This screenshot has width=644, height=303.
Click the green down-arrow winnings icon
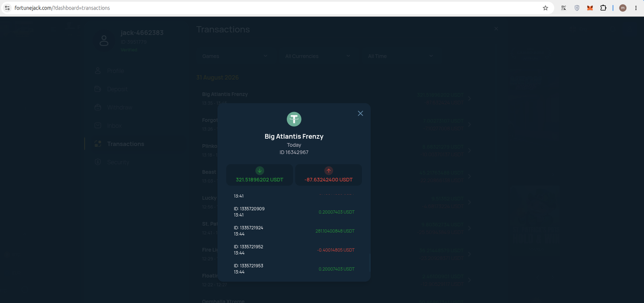pos(260,171)
